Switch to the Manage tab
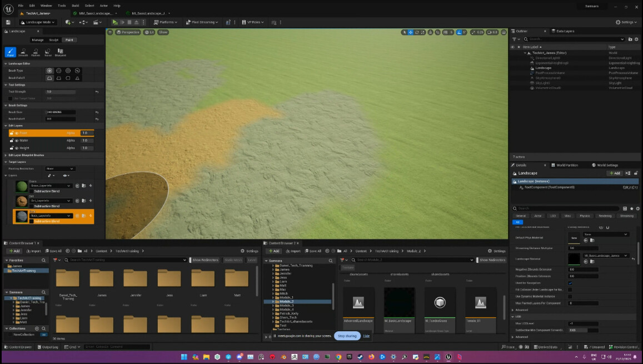 [x=38, y=40]
